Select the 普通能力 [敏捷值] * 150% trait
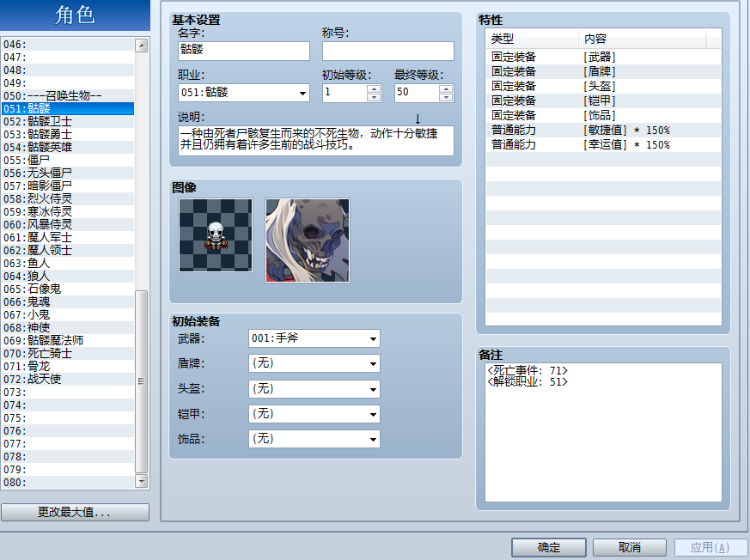Screen dimensions: 750x560 point(603,130)
